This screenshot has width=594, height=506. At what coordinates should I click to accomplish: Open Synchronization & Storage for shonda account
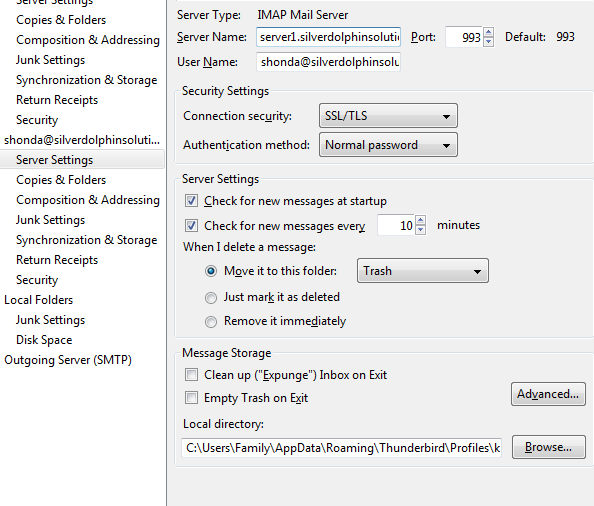86,240
